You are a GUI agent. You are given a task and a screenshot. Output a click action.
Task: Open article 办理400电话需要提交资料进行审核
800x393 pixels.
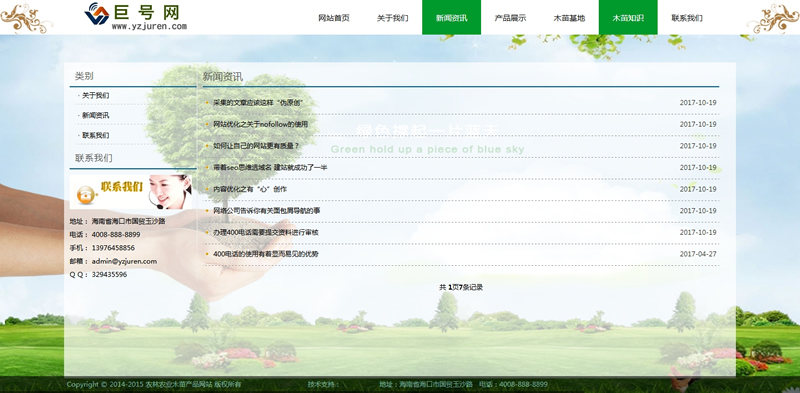pos(266,232)
